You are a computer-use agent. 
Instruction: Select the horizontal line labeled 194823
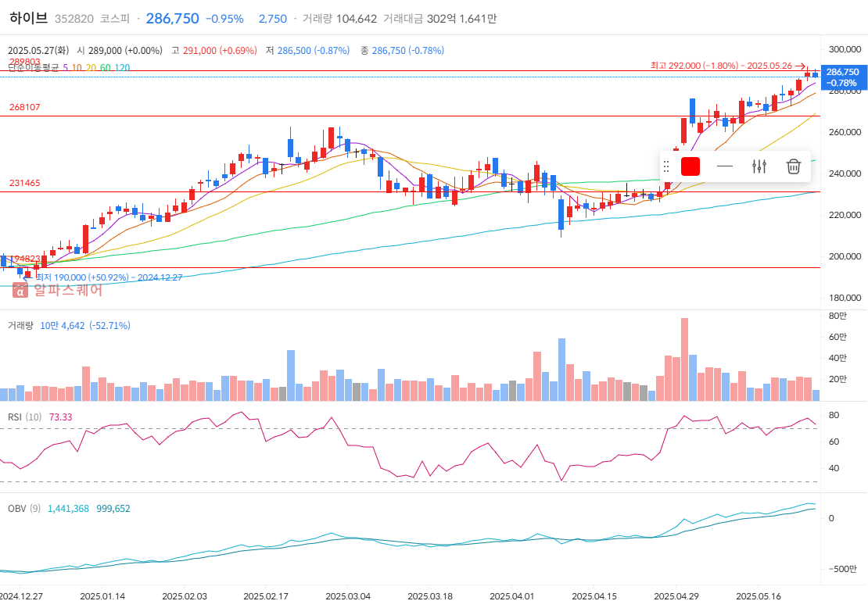410,268
